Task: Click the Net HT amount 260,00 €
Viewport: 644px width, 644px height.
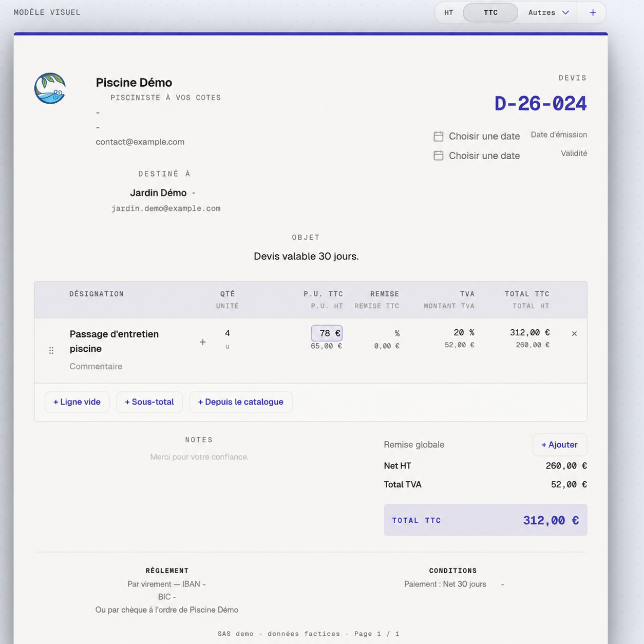Action: coord(566,466)
